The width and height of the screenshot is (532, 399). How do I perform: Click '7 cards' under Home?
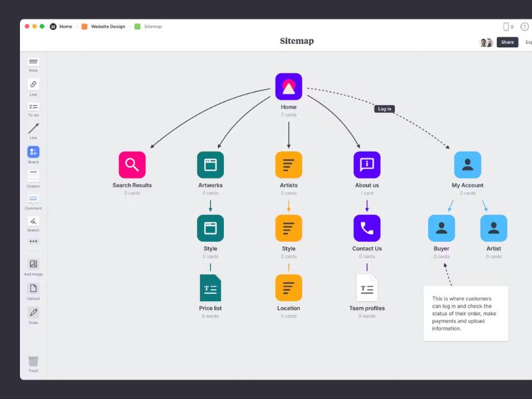click(x=289, y=115)
